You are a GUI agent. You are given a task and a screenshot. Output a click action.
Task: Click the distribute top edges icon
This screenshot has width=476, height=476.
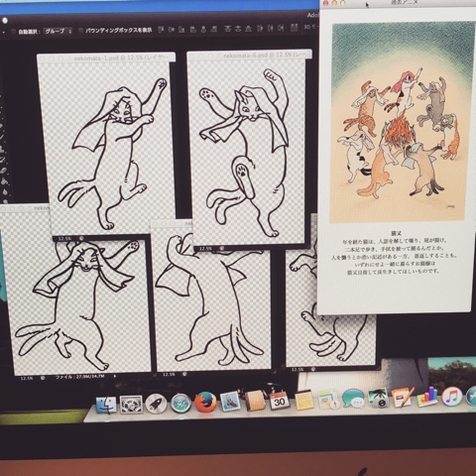pyautogui.click(x=227, y=29)
